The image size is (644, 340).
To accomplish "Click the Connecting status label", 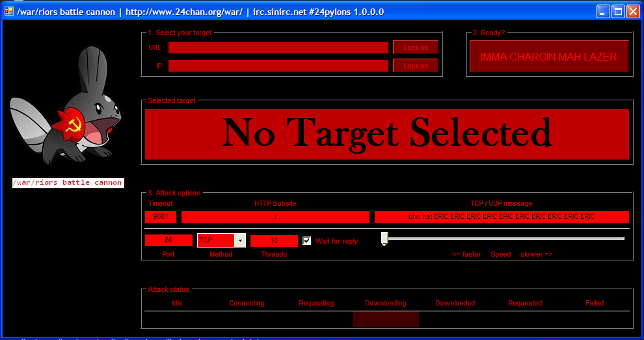I will (x=247, y=303).
